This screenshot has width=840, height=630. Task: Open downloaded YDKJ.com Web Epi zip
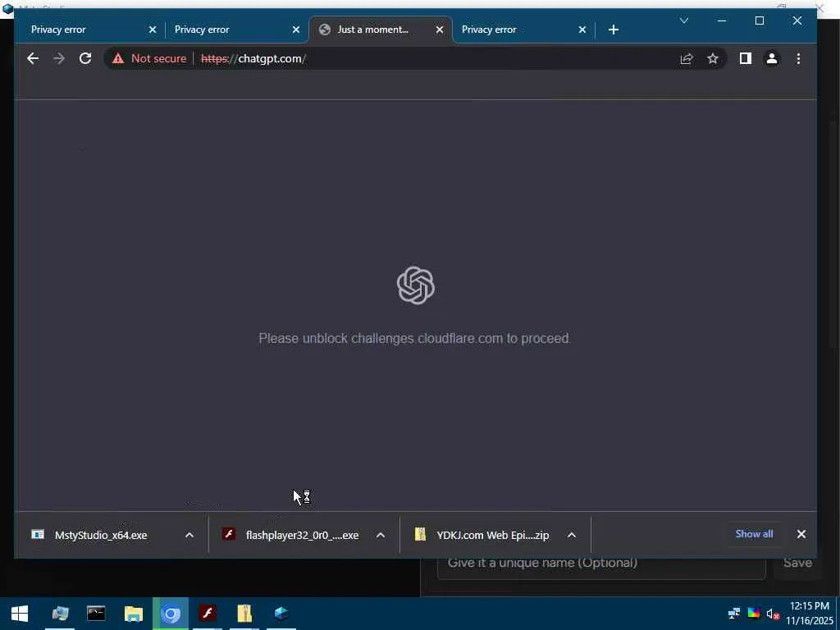tap(492, 535)
